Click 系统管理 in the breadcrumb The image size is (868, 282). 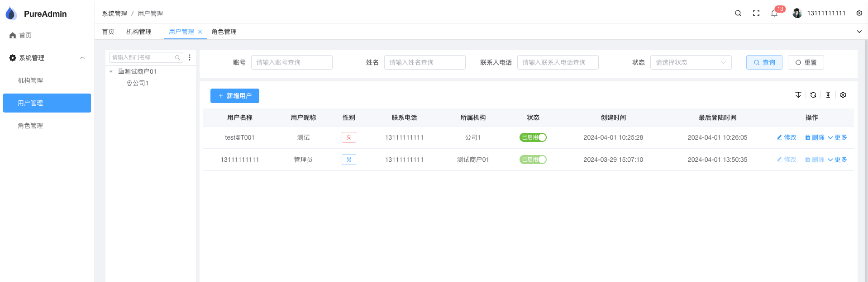pyautogui.click(x=114, y=14)
